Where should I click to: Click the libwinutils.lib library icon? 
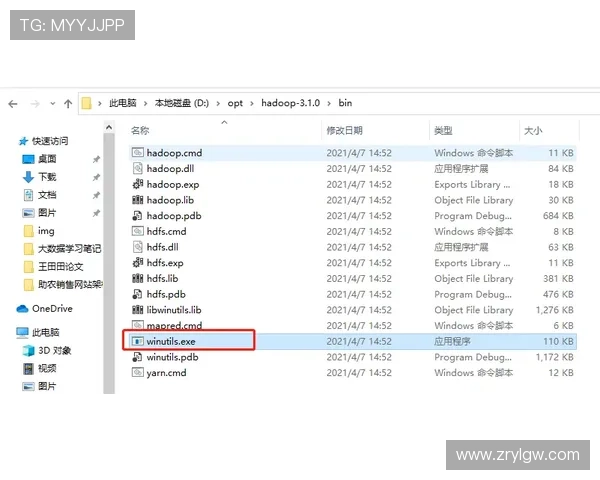138,310
